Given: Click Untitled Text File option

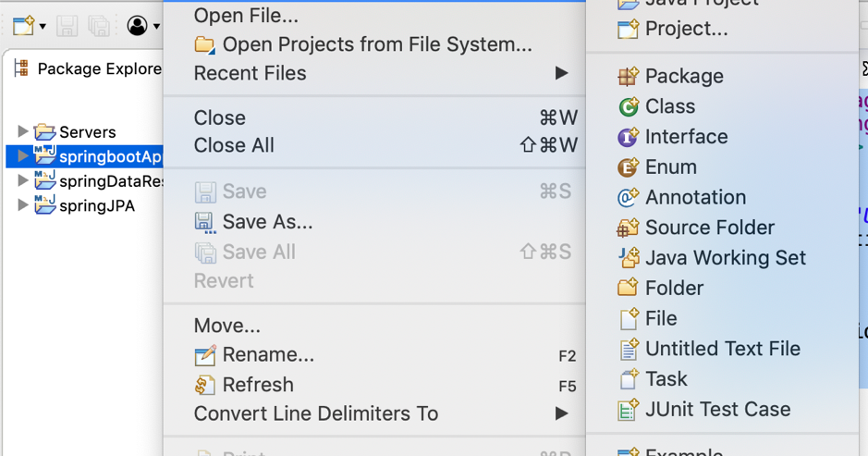Looking at the screenshot, I should [722, 349].
